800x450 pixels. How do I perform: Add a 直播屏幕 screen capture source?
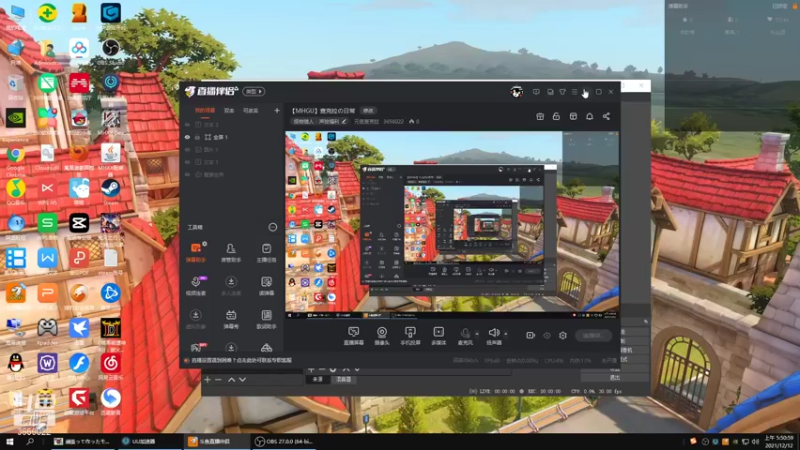click(354, 336)
